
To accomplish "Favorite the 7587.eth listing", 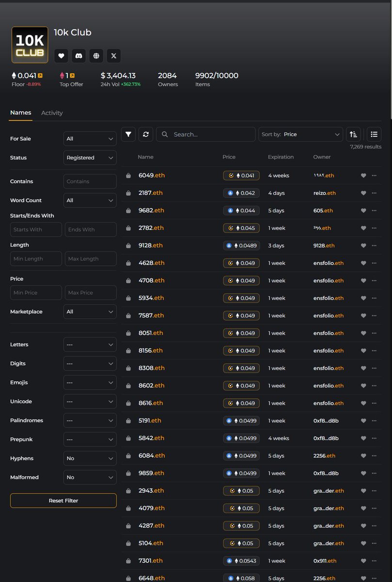I will [x=363, y=316].
